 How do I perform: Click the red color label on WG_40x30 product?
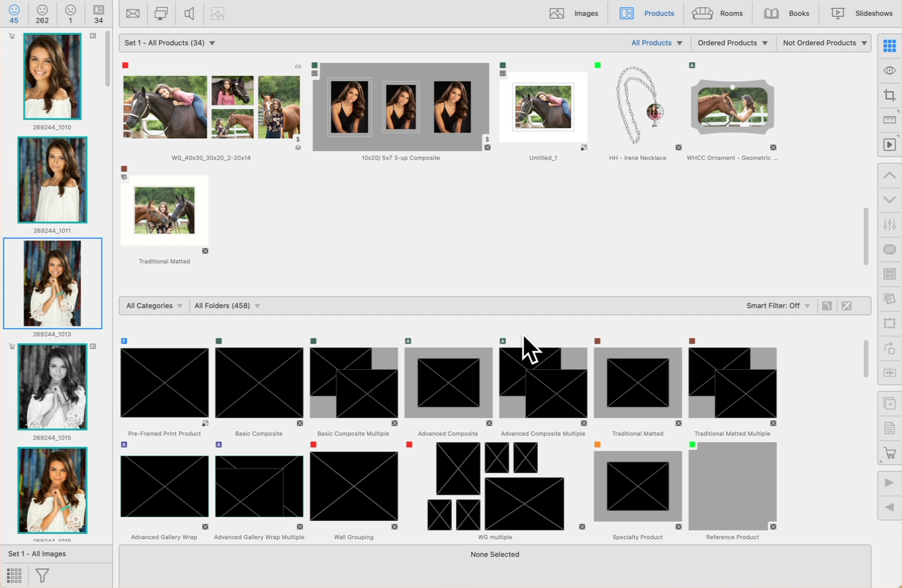point(125,65)
